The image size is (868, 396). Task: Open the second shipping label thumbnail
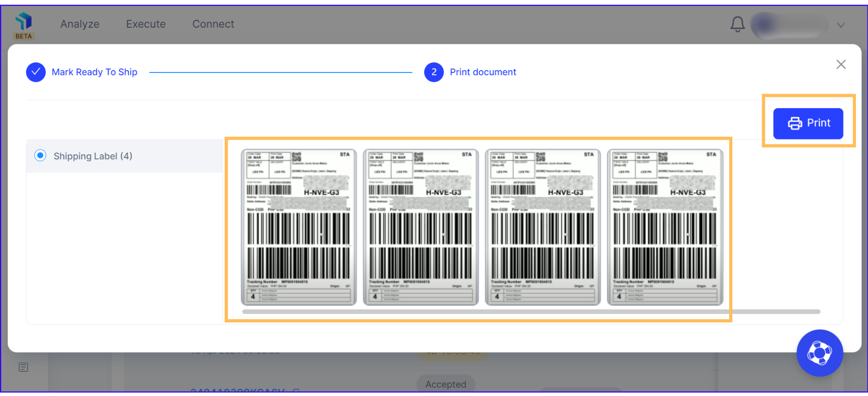[x=421, y=227]
